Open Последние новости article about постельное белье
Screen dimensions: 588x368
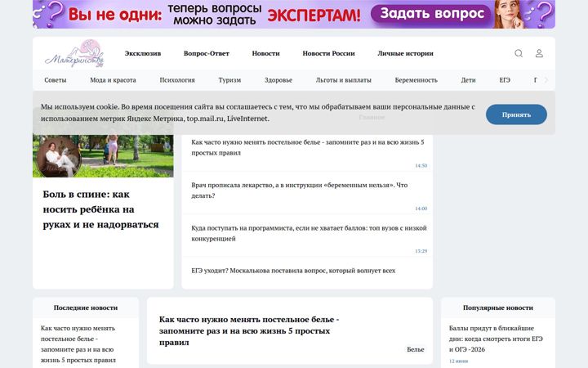coord(78,344)
